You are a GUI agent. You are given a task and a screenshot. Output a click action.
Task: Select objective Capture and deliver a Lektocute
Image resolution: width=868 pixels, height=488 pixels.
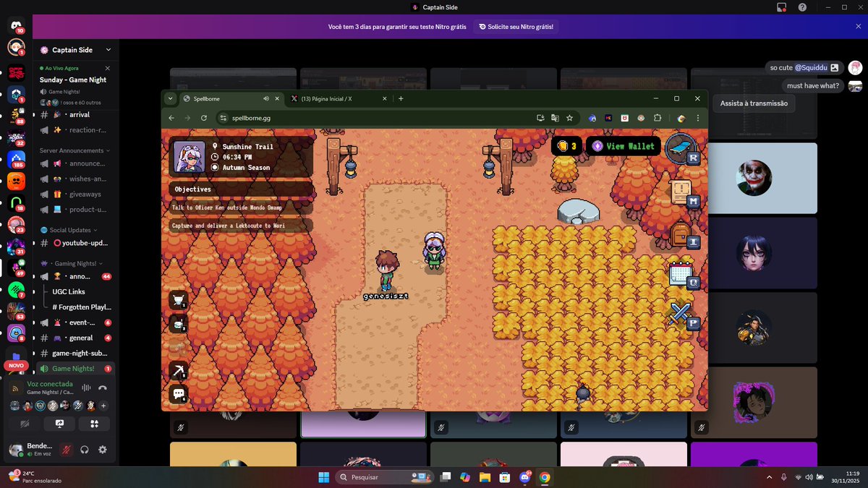click(241, 226)
